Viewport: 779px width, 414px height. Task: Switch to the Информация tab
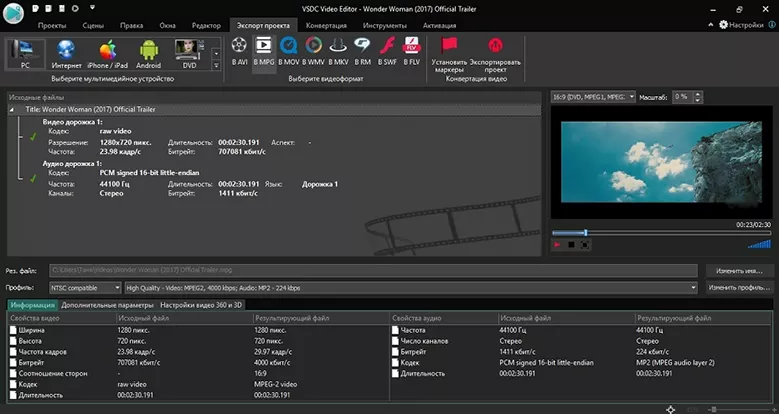pos(33,305)
